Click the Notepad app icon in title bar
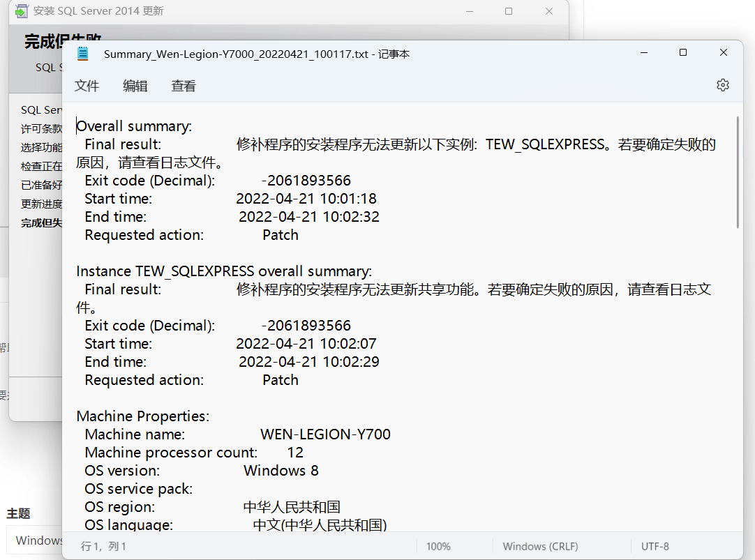The width and height of the screenshot is (755, 560). 83,54
